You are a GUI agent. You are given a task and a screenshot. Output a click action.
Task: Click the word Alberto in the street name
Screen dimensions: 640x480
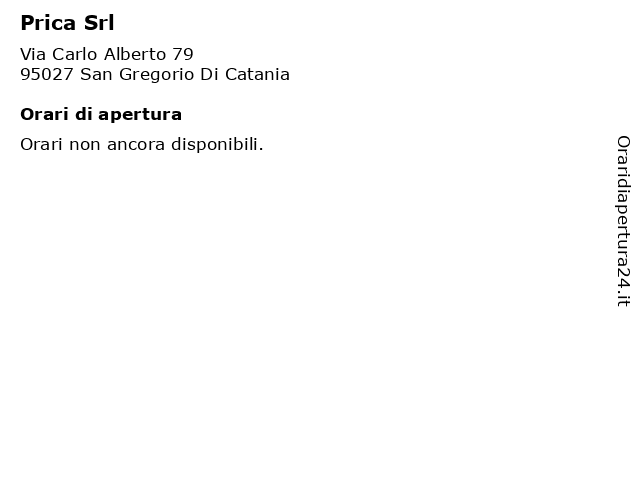pos(135,54)
